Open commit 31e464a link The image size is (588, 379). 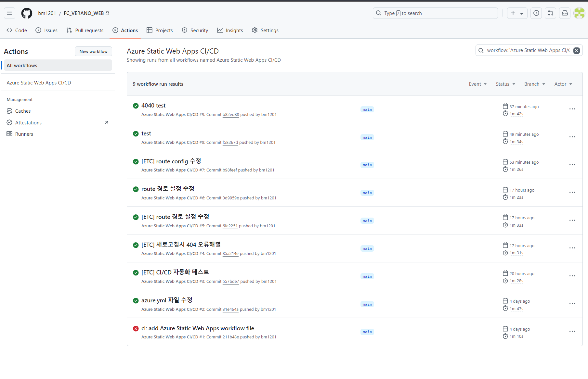pyautogui.click(x=230, y=310)
